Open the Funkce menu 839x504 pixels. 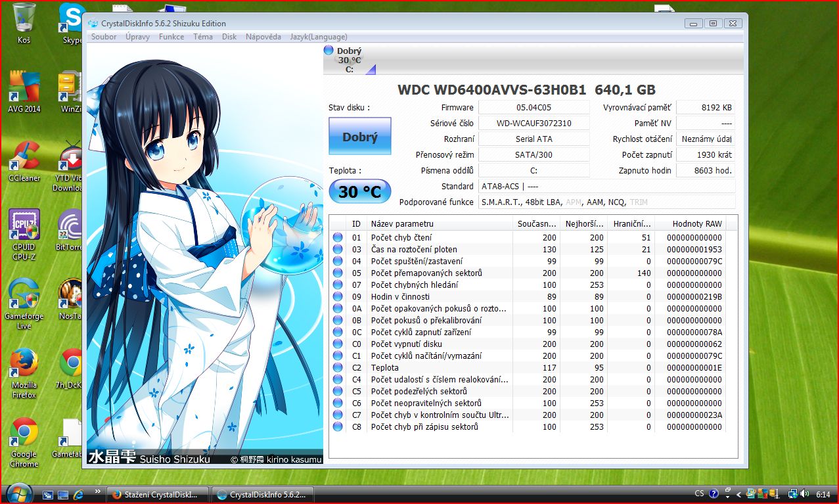pyautogui.click(x=171, y=37)
